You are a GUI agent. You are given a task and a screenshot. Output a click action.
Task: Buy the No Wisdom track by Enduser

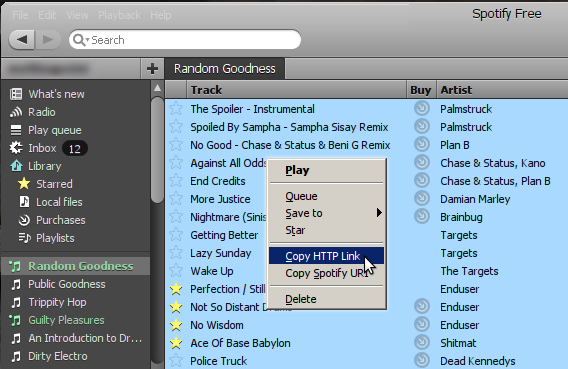tap(422, 324)
